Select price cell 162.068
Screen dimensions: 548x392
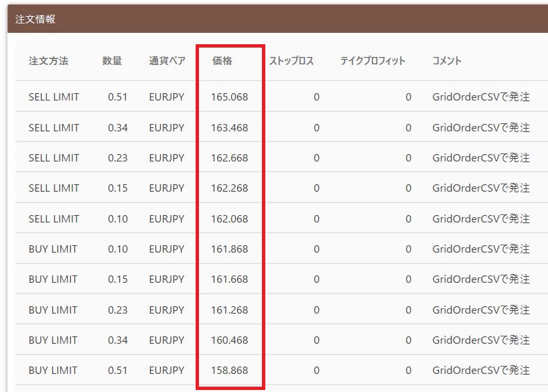(x=229, y=219)
